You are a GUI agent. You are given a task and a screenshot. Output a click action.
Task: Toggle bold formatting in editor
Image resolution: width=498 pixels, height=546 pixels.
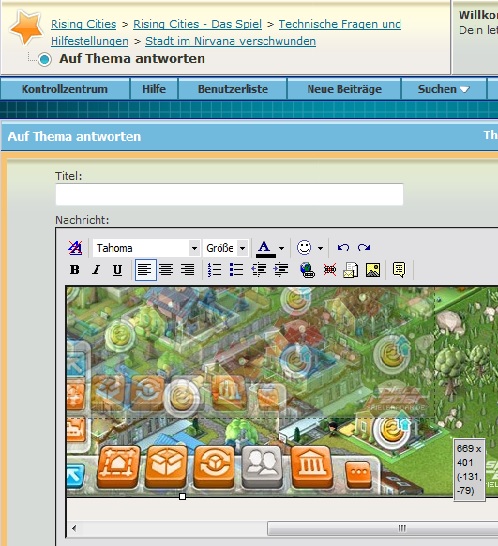(x=75, y=270)
